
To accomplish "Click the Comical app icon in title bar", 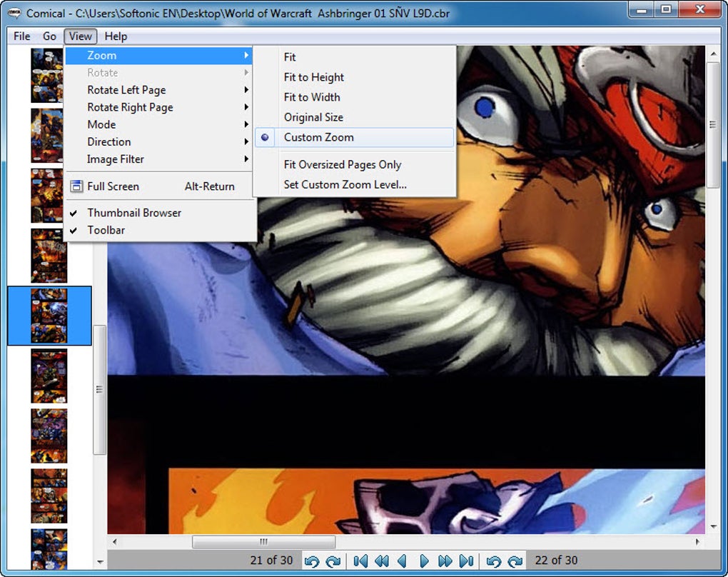I will tap(14, 13).
